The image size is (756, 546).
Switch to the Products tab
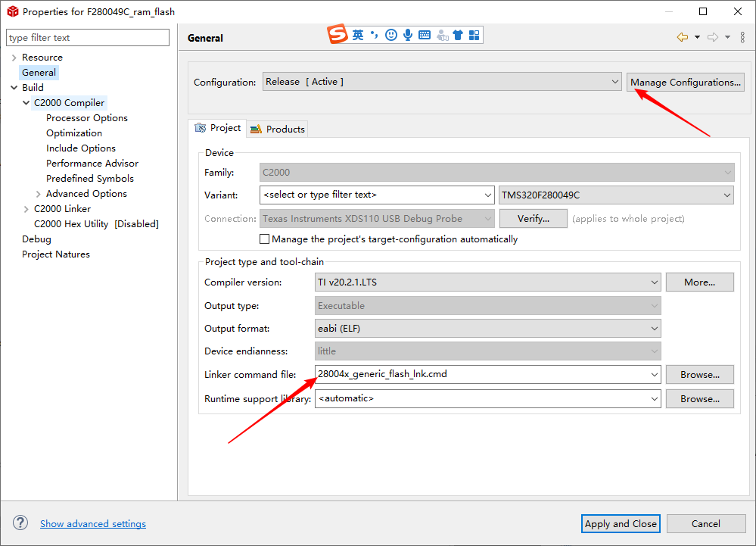[x=278, y=129]
